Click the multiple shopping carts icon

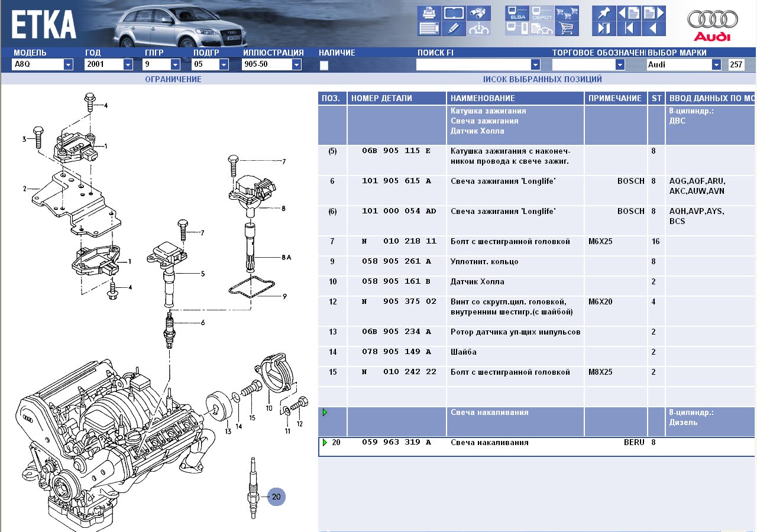pyautogui.click(x=567, y=13)
